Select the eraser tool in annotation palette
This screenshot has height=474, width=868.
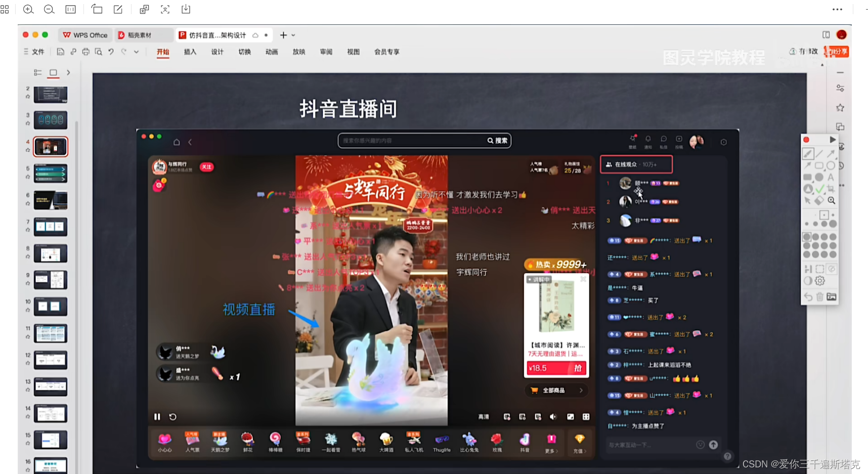pyautogui.click(x=819, y=200)
